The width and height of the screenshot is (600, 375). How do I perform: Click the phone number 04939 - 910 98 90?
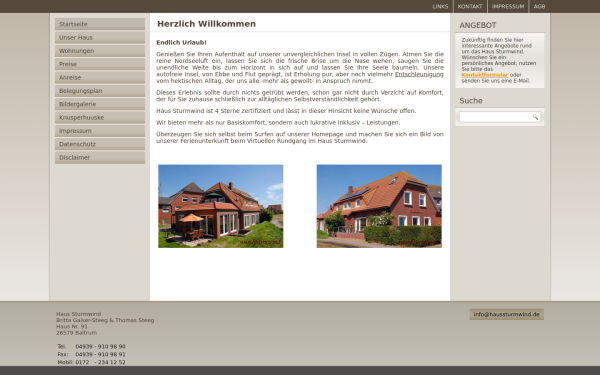[100, 346]
